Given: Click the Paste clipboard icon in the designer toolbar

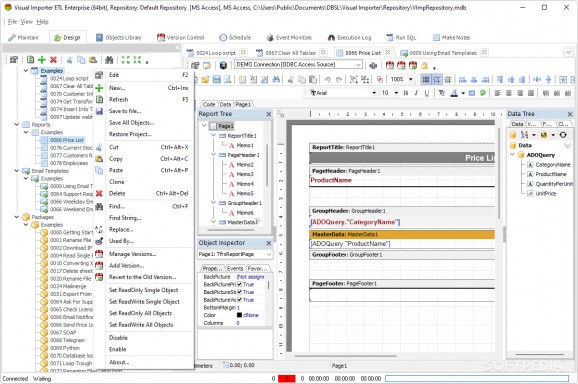Looking at the screenshot, I should [313, 79].
